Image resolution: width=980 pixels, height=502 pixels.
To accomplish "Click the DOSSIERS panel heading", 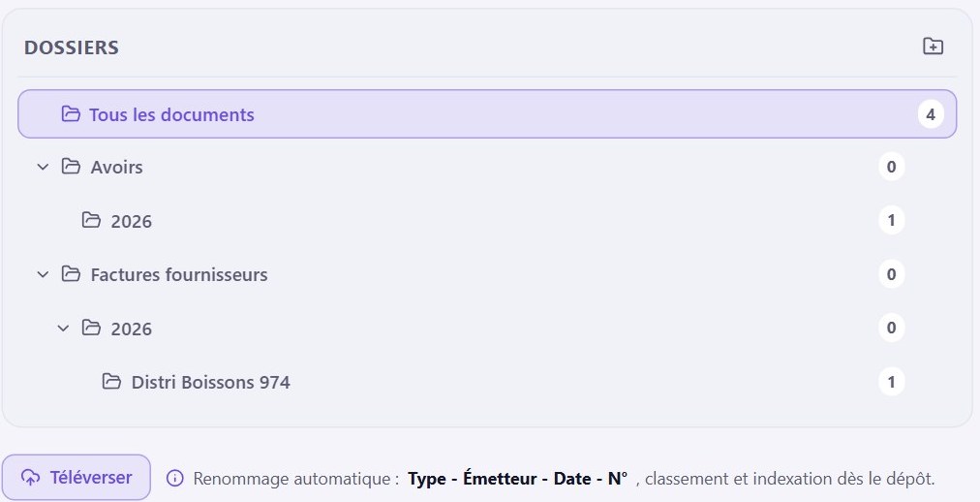I will (x=72, y=47).
